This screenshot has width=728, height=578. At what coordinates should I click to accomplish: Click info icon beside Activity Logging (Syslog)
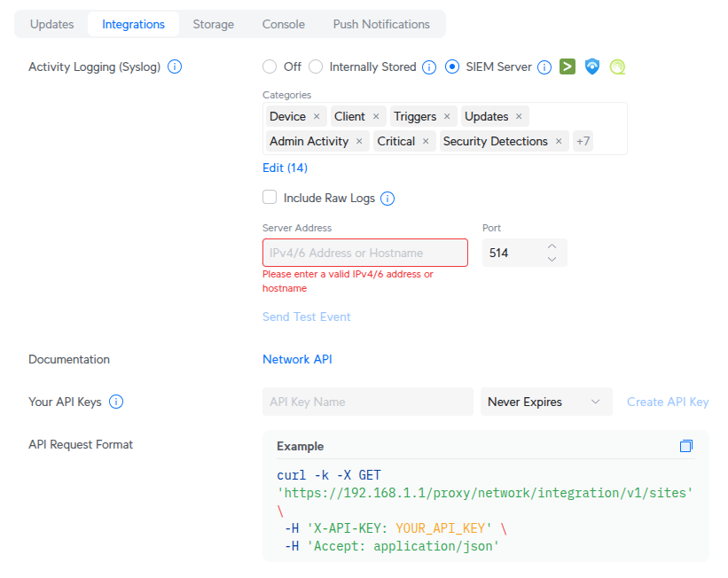175,66
